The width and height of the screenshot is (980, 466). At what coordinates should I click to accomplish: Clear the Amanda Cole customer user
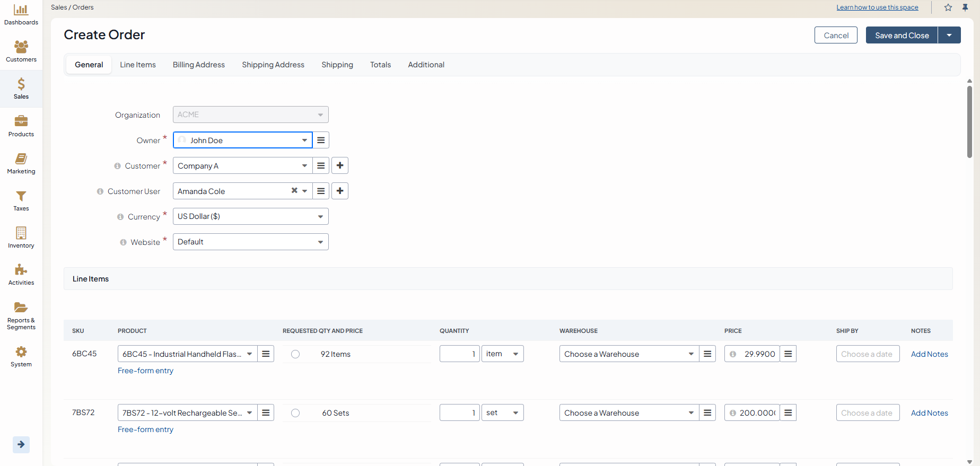pos(294,190)
